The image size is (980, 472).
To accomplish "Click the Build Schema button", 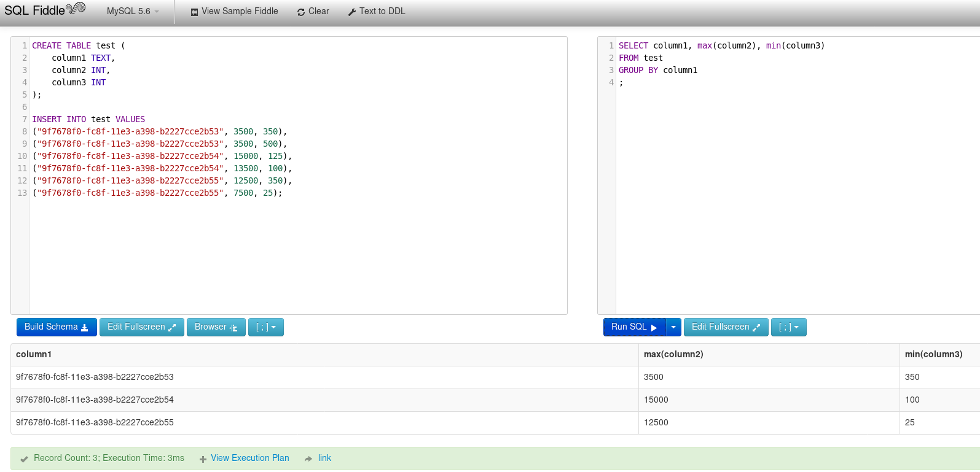I will [x=57, y=327].
